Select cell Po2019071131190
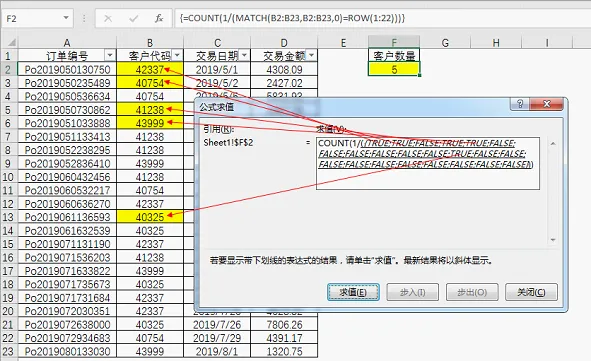The height and width of the screenshot is (361, 591). pyautogui.click(x=67, y=244)
